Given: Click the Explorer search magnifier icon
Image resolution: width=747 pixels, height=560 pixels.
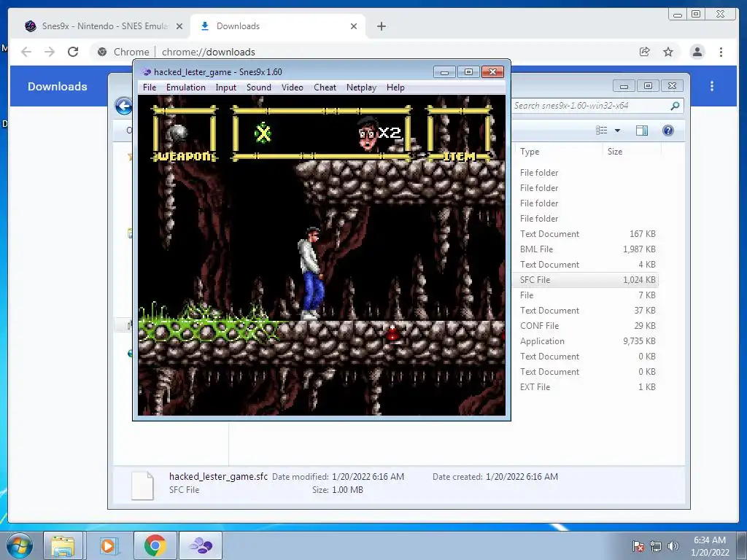Looking at the screenshot, I should [675, 106].
